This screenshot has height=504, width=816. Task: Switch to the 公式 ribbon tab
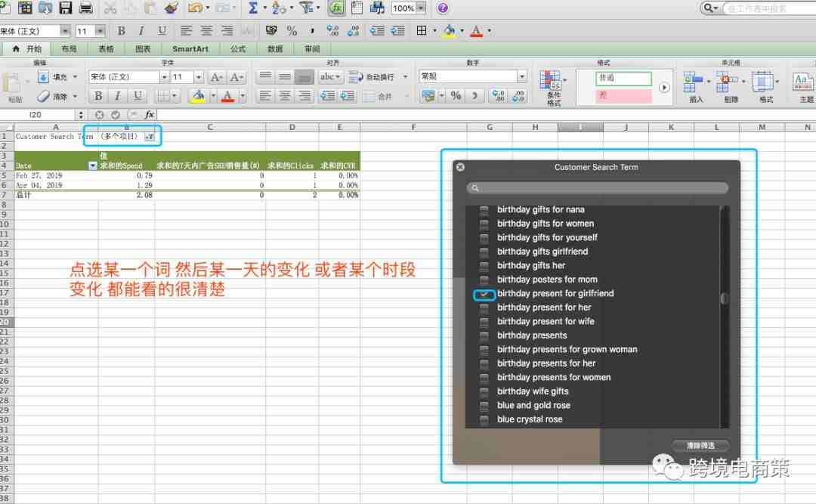[x=238, y=49]
